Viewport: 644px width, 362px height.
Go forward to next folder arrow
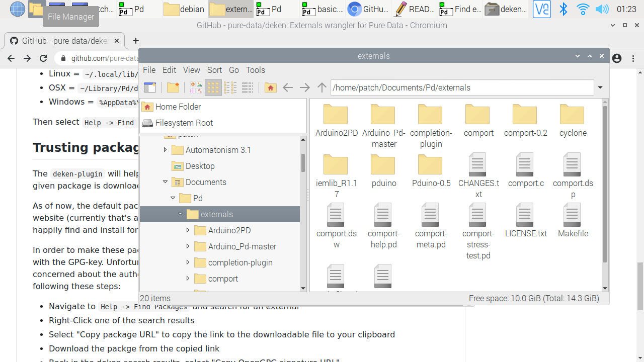coord(304,87)
